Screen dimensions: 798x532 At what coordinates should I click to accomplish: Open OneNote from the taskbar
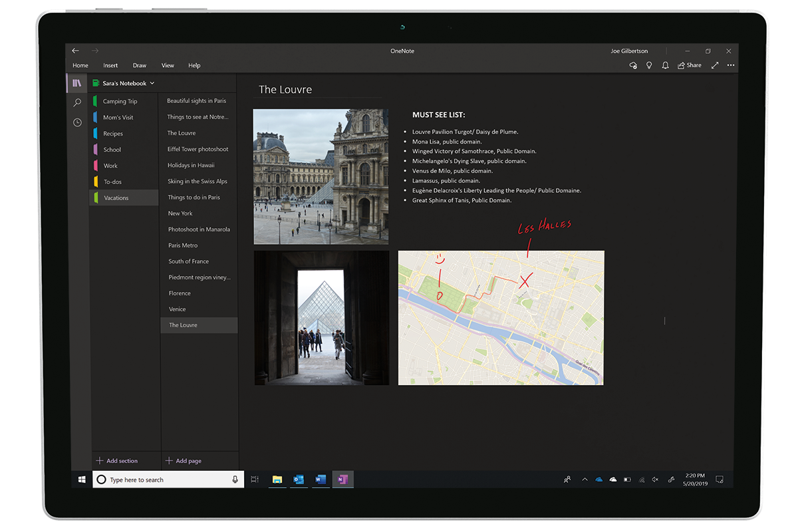(x=342, y=479)
